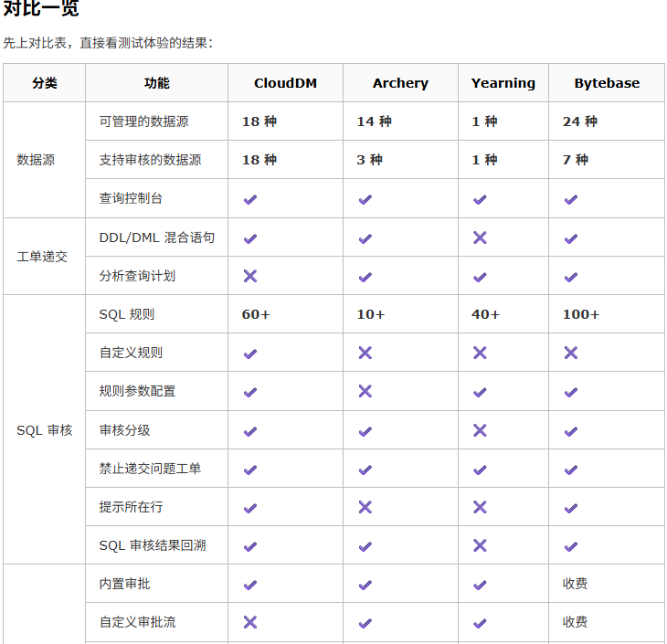Click the Archery checkmark in 审核分级 row

(365, 431)
